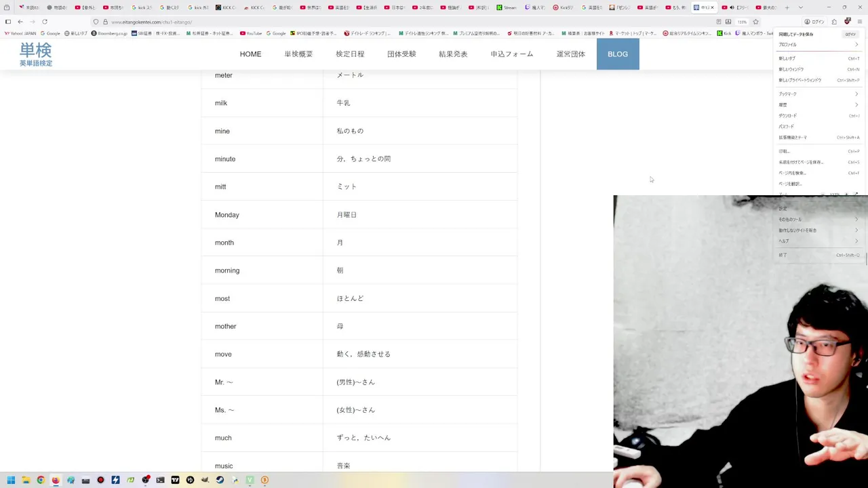Click the translation 私のもの
The width and height of the screenshot is (868, 488).
coord(350,131)
